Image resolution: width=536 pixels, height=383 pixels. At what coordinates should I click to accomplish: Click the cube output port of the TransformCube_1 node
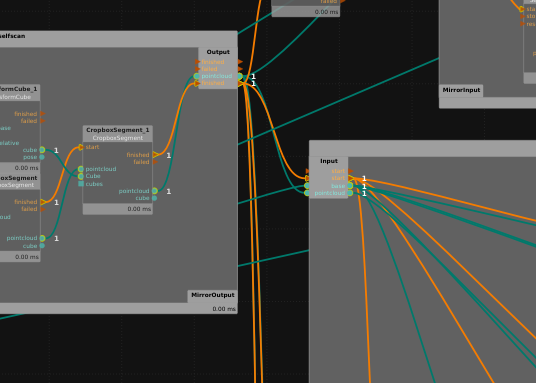coord(42,150)
